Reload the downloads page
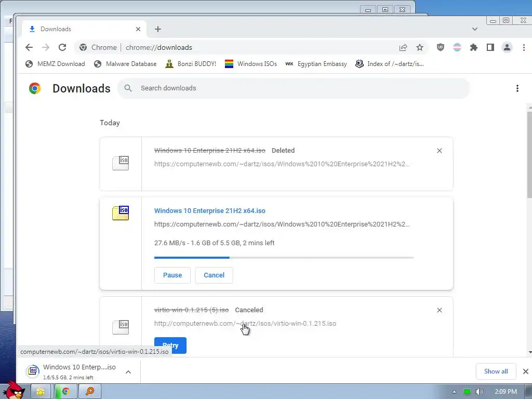This screenshot has width=532, height=399. [x=62, y=47]
